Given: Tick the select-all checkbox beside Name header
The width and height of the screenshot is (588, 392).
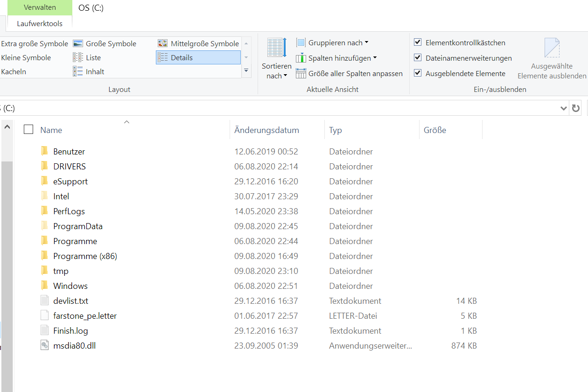Looking at the screenshot, I should tap(28, 130).
